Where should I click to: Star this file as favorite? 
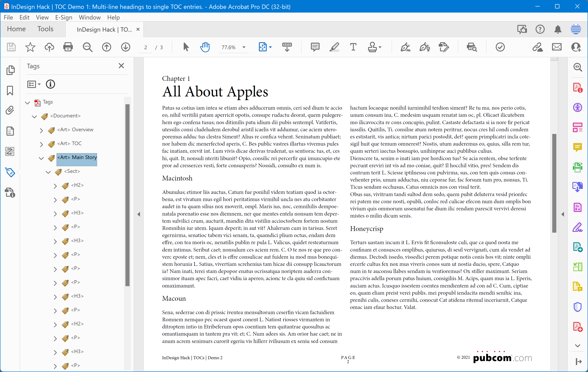[30, 47]
